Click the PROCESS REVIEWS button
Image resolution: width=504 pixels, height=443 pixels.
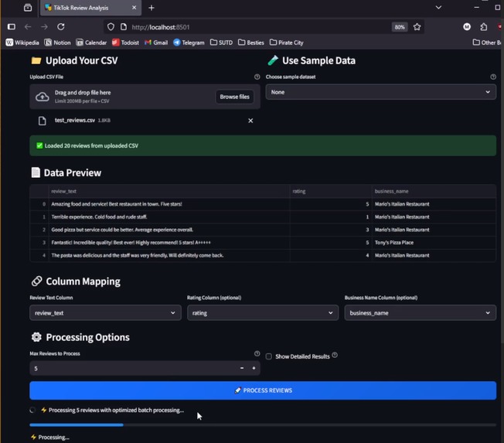(x=263, y=390)
